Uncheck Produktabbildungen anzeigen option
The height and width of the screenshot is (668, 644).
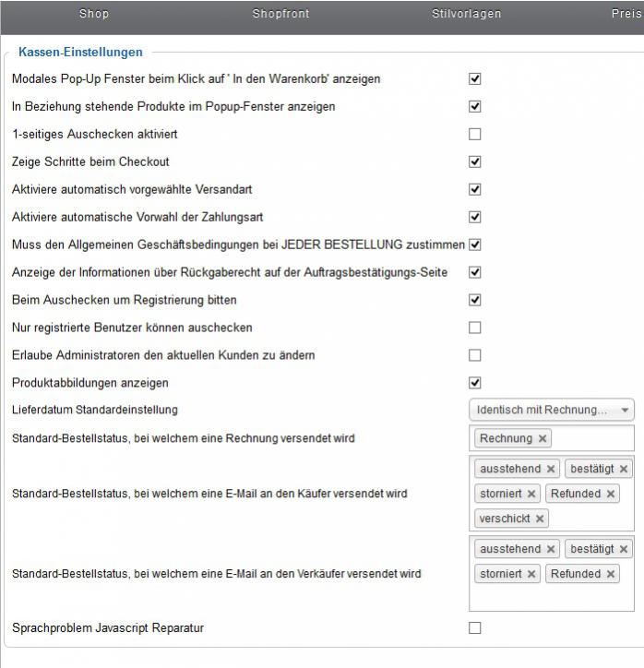click(x=475, y=383)
